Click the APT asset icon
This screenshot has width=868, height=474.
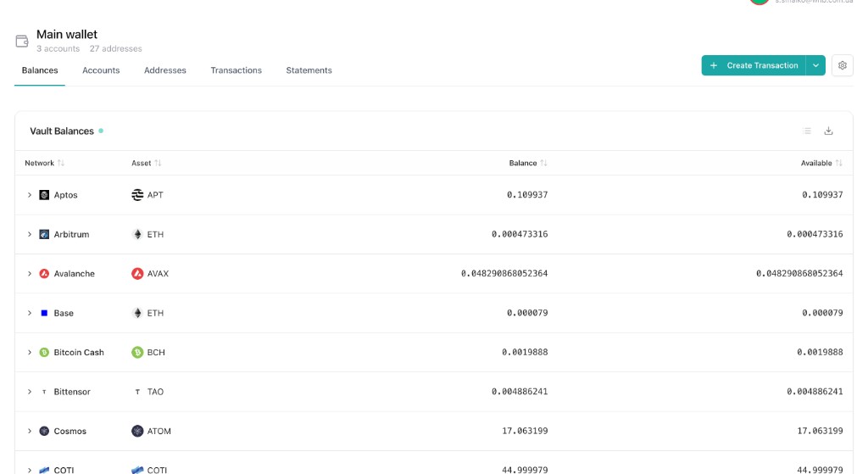[x=137, y=195]
